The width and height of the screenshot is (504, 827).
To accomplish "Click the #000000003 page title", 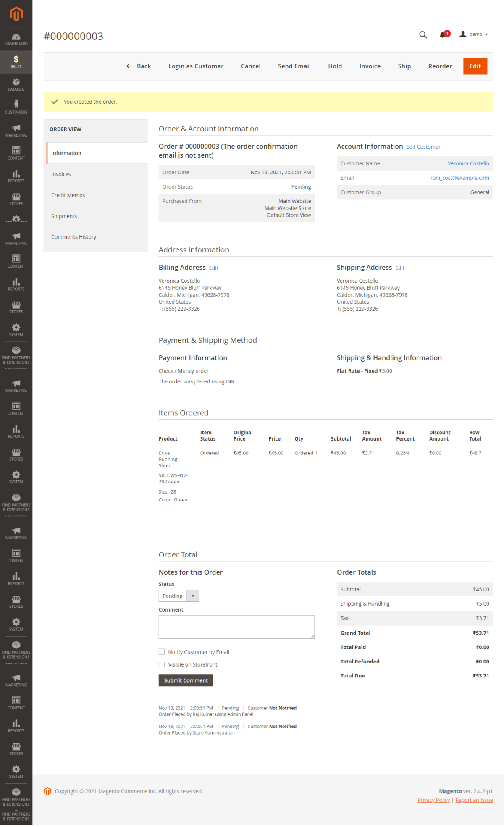I will (73, 36).
